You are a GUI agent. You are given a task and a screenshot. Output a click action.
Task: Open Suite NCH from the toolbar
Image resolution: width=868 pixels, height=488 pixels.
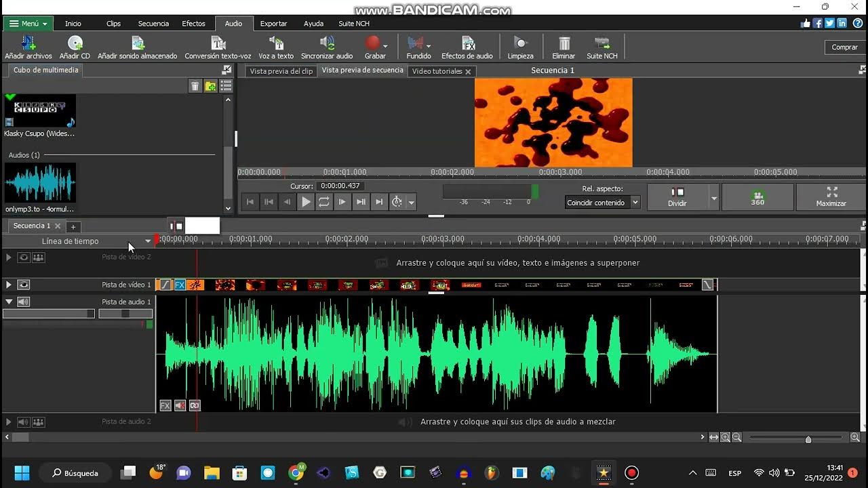pos(602,47)
